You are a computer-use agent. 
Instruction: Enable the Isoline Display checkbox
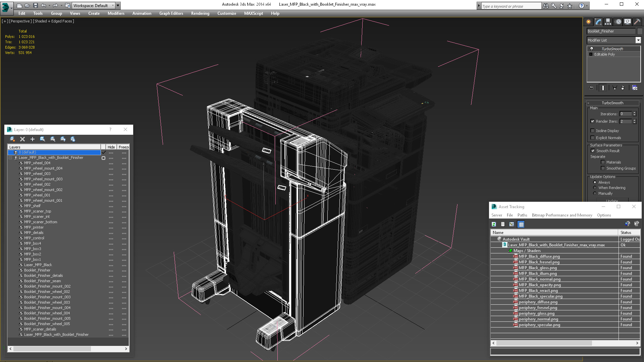(x=593, y=131)
